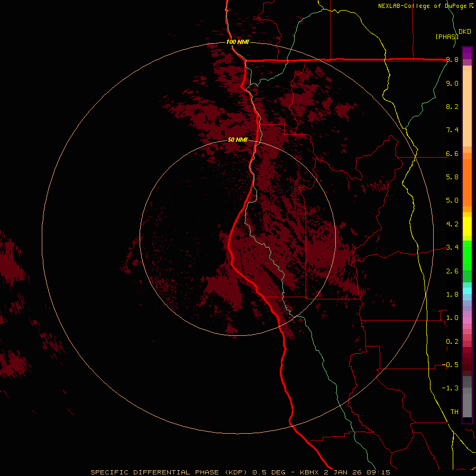Image resolution: width=476 pixels, height=476 pixels.
Task: Click the [PHAS] legend label
Action: (446, 36)
